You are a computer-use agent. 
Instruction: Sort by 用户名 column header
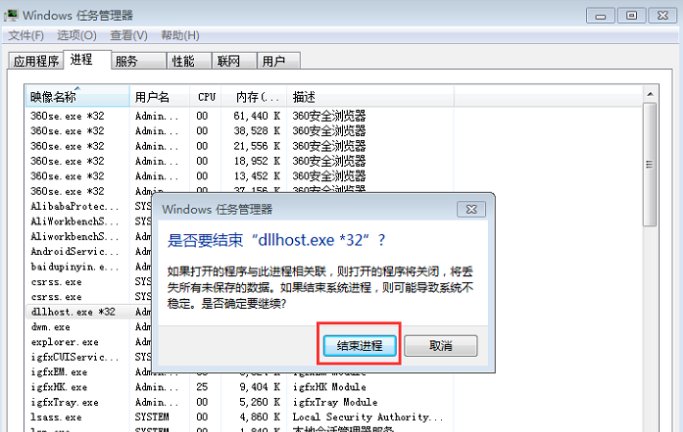click(159, 97)
